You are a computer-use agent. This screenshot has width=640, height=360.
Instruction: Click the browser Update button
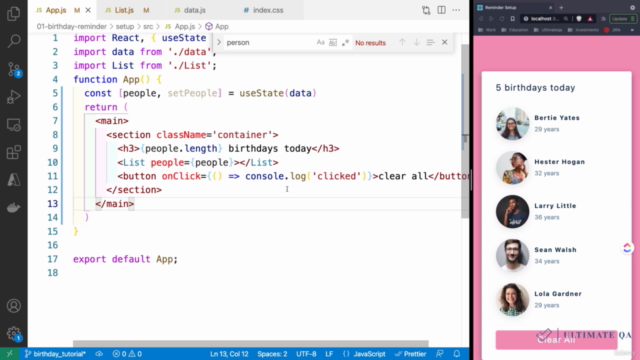click(622, 19)
